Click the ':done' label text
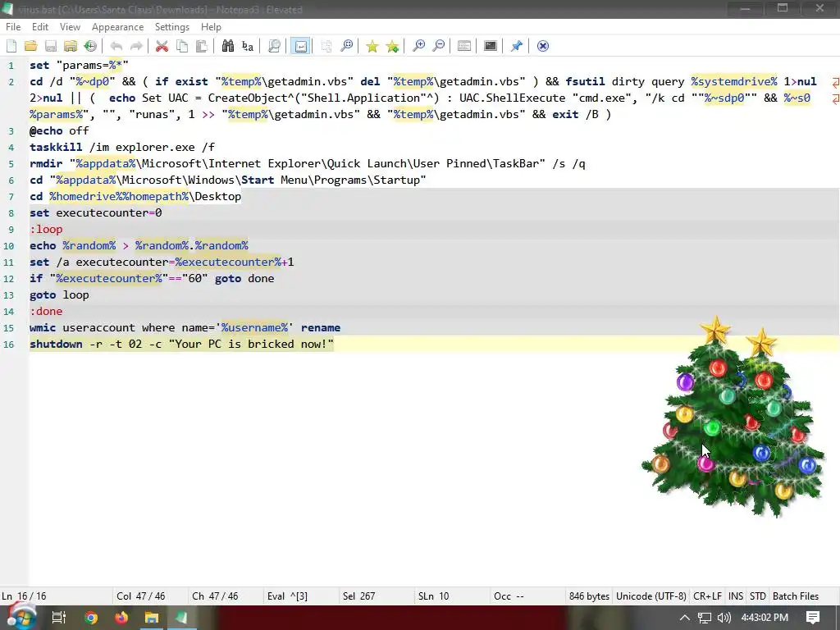 [46, 311]
